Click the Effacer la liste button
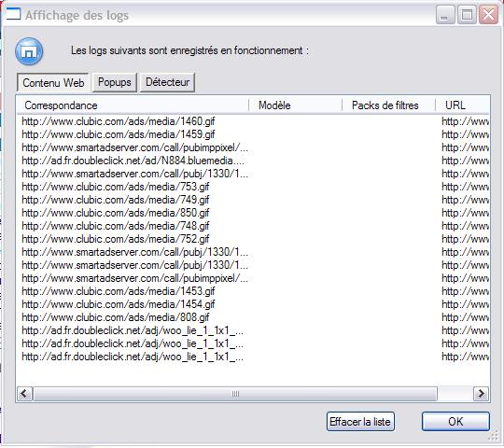Viewport: 504px width, 448px height. coord(360,422)
